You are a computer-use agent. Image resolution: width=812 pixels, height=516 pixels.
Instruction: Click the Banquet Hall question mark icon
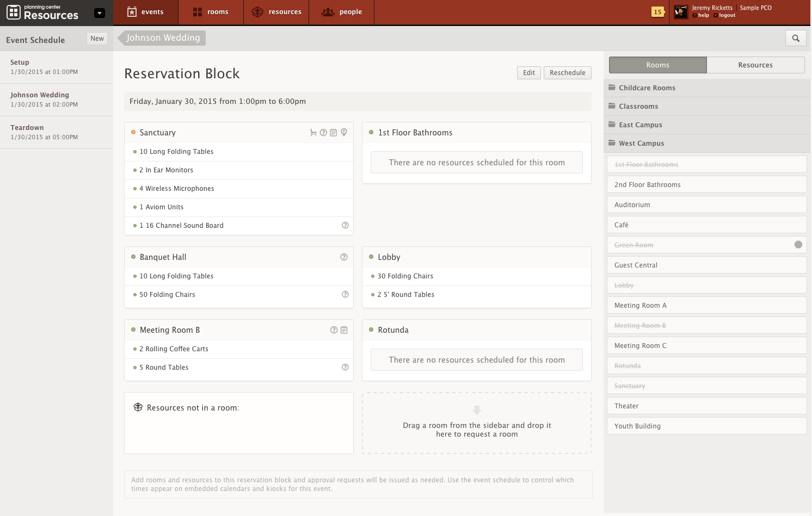[344, 257]
